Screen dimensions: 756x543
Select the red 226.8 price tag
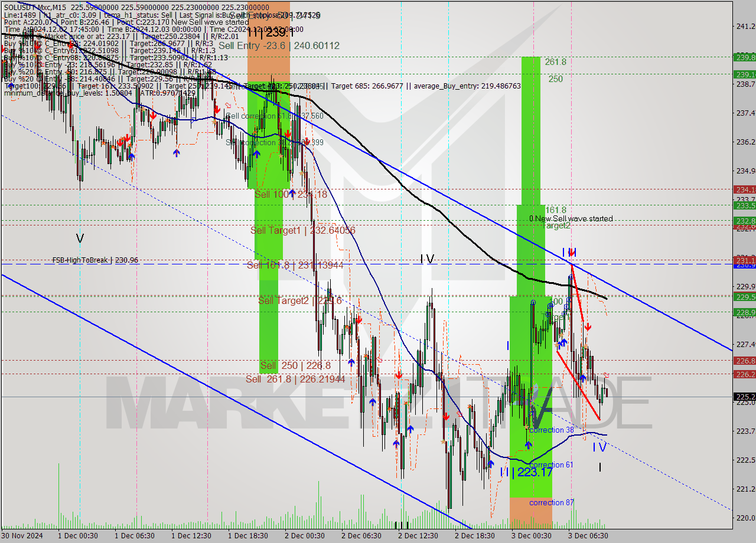tap(744, 361)
